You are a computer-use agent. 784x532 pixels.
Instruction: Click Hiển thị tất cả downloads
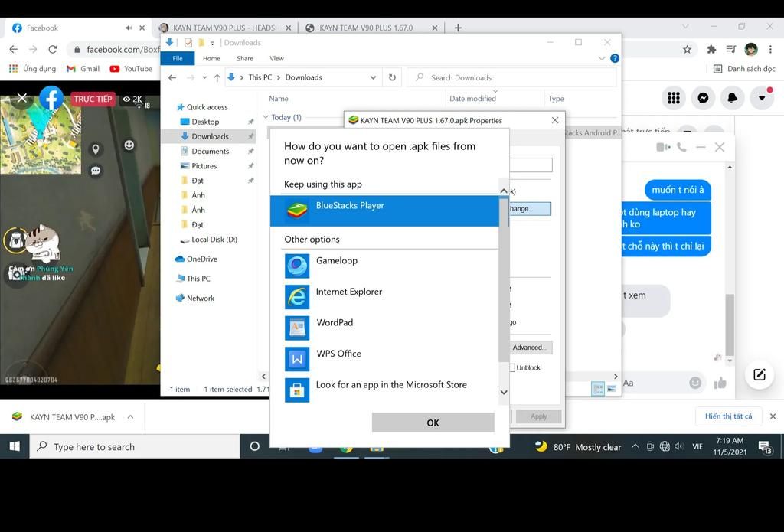click(x=729, y=416)
